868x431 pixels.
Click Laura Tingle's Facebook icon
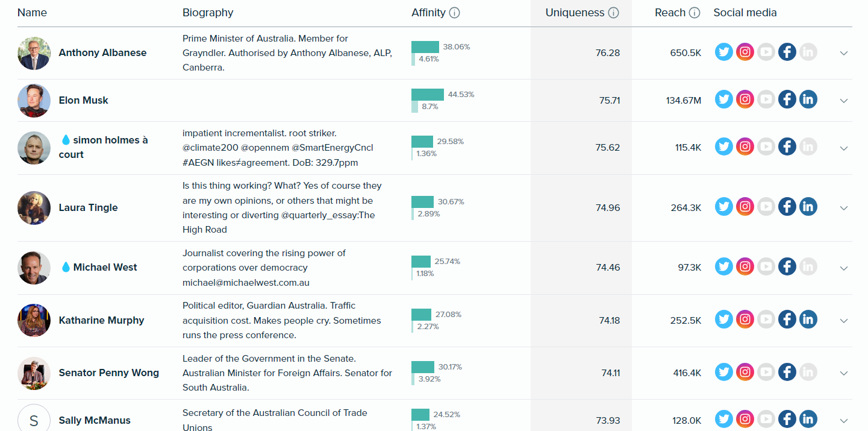pyautogui.click(x=787, y=207)
